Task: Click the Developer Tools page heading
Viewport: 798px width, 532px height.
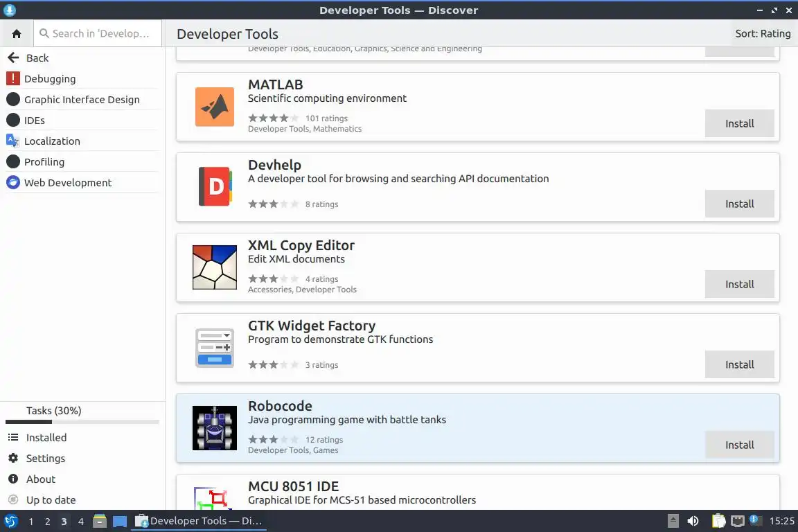Action: click(227, 34)
